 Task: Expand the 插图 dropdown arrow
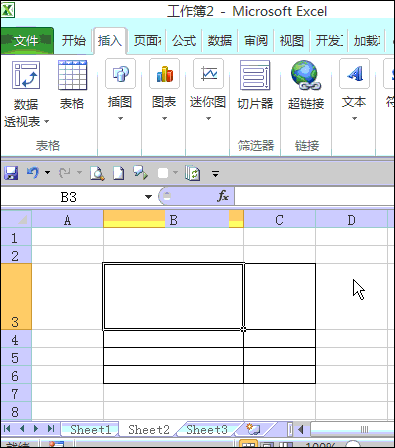120,118
